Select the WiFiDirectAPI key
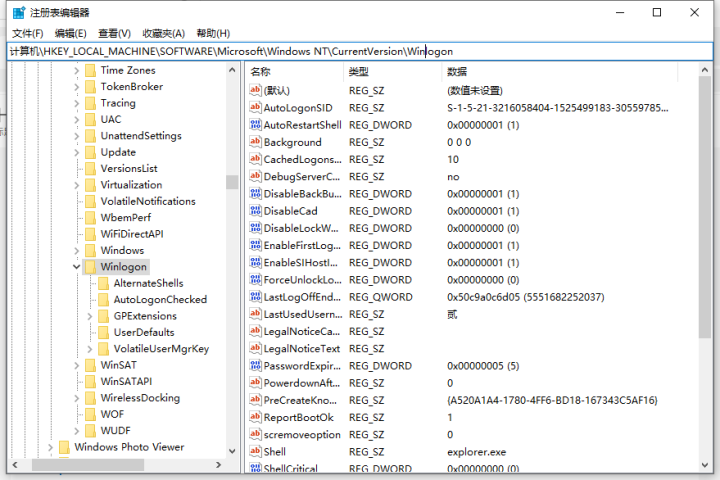The image size is (720, 480). pos(132,234)
